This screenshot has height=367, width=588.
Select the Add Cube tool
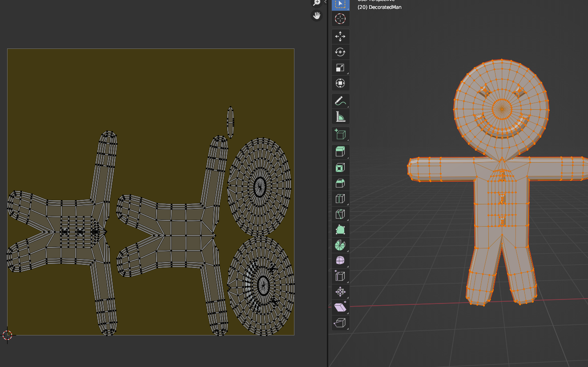(340, 134)
